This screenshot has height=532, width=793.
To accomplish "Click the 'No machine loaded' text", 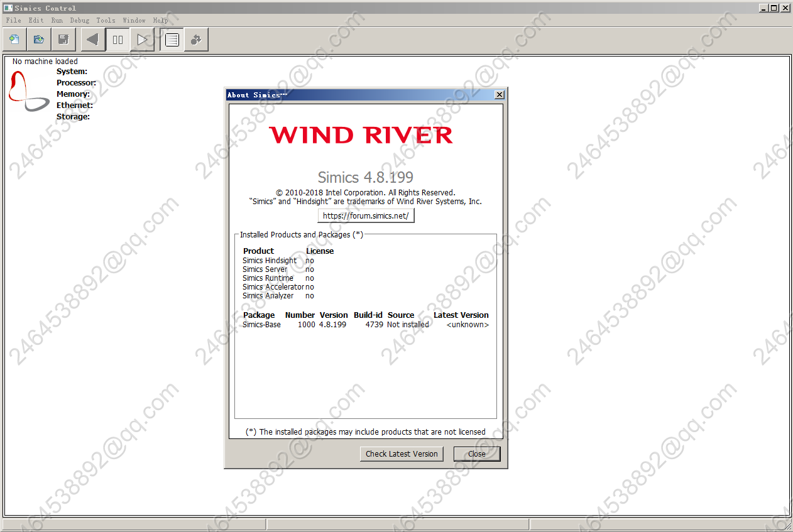I will pyautogui.click(x=45, y=61).
